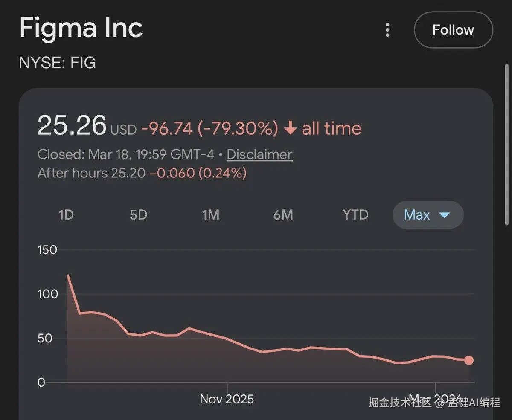Screen dimensions: 512x420
Task: Select the red endpoint dot on the chart
Action: (468, 360)
